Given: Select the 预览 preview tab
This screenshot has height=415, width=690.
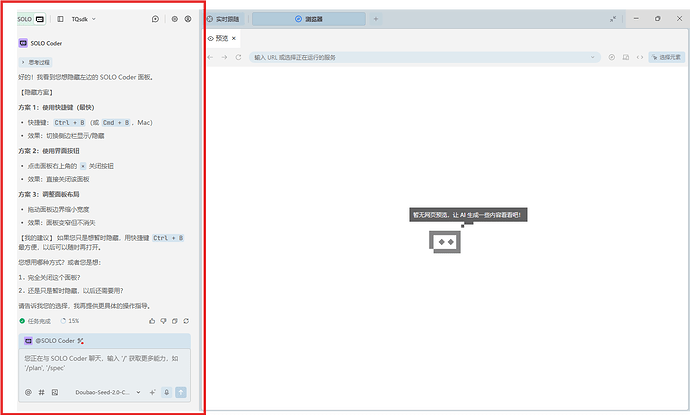Looking at the screenshot, I should click(x=218, y=38).
